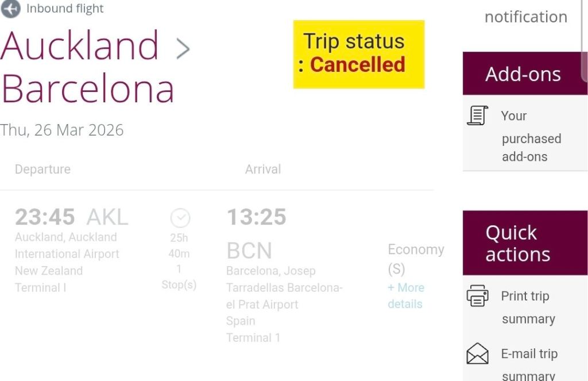Open the Add-ons section header
The width and height of the screenshot is (588, 381).
[523, 74]
